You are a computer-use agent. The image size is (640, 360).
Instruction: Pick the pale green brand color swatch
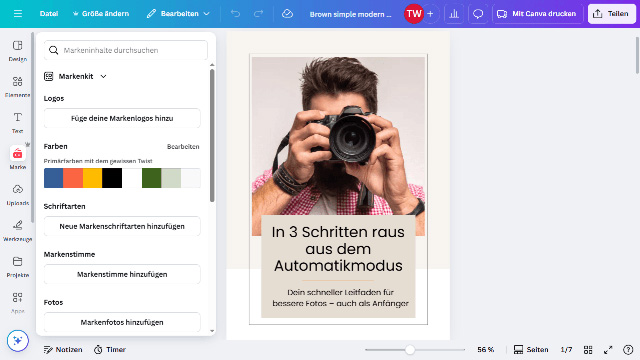171,178
